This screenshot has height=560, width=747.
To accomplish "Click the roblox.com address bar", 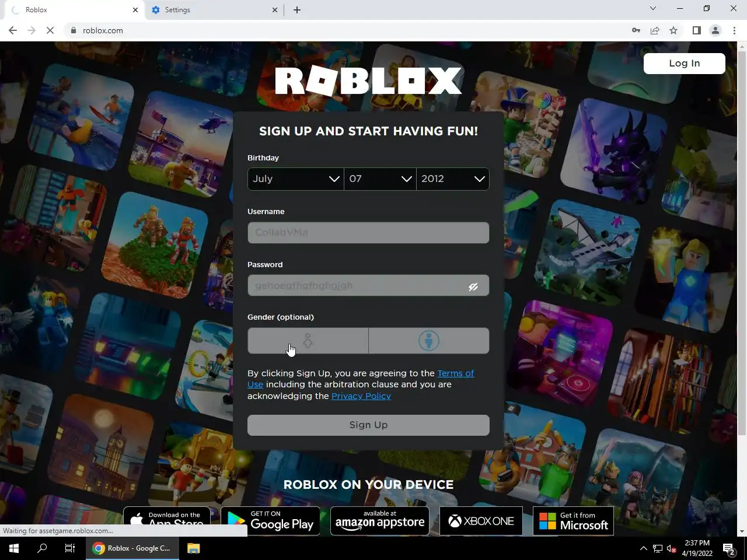I will click(x=350, y=30).
